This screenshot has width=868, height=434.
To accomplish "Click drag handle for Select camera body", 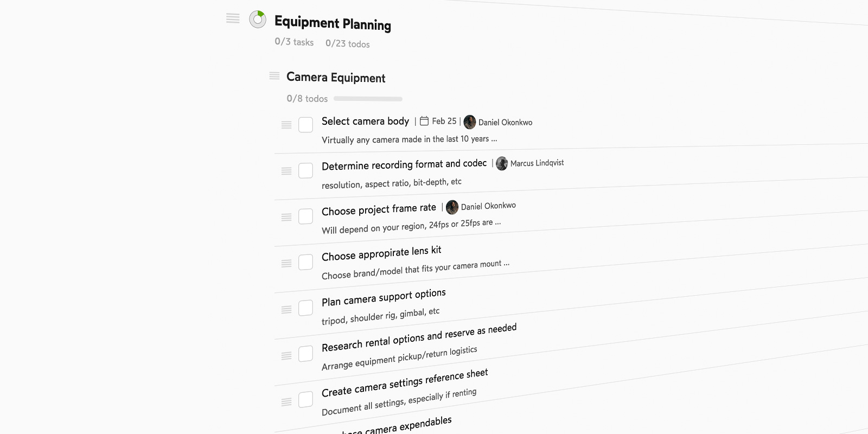I will tap(286, 125).
